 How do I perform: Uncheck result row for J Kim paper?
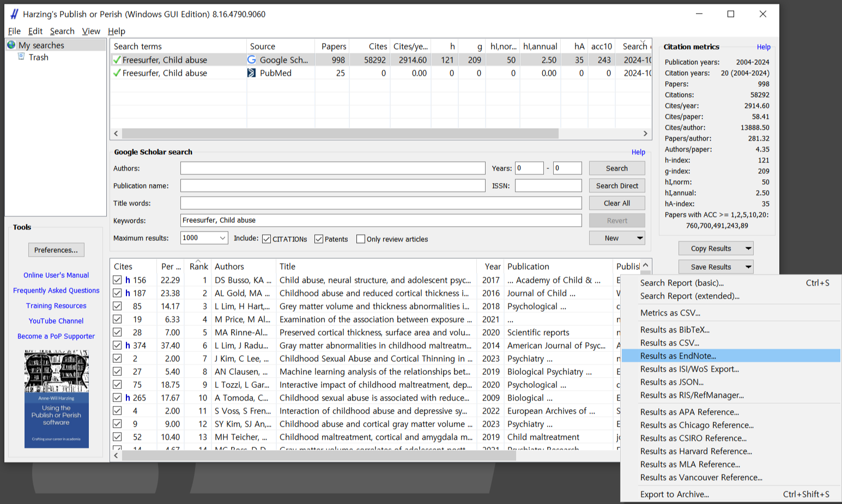(x=117, y=359)
